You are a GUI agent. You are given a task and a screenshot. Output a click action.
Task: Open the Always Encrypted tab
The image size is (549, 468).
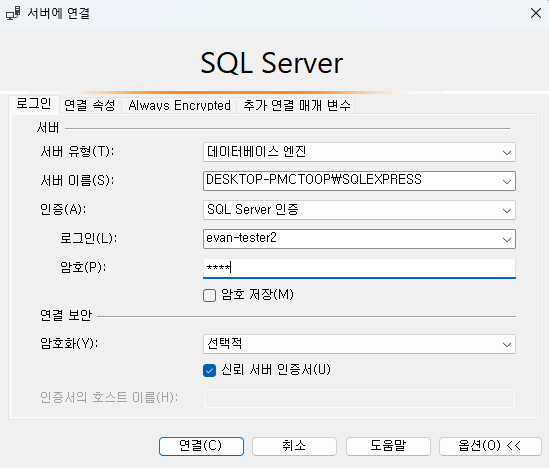tap(179, 105)
